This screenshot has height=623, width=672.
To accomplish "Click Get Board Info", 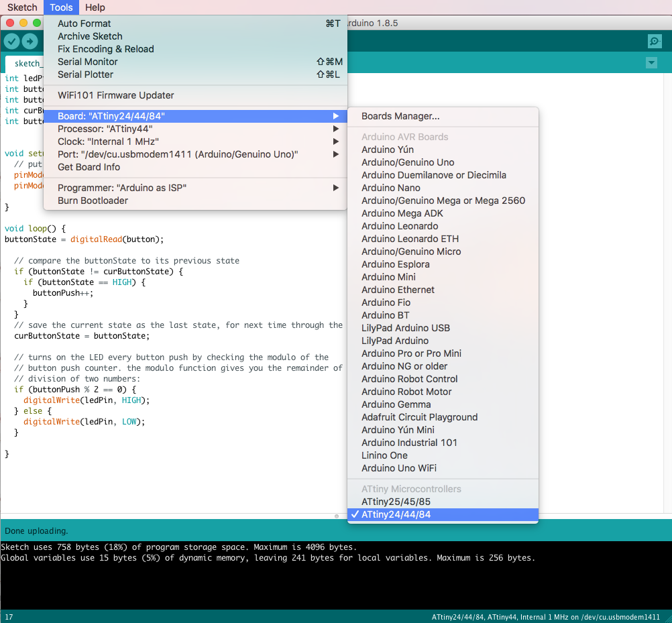I will (195, 167).
